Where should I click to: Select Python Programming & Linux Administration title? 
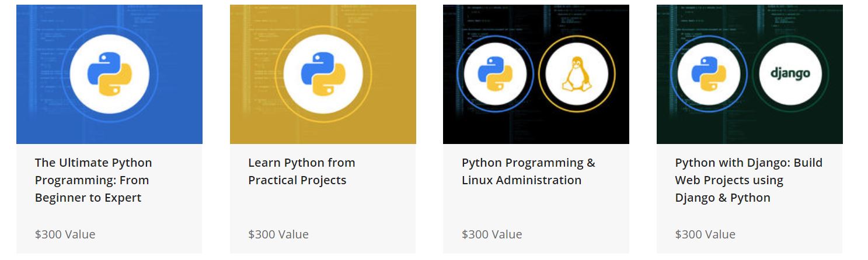(528, 171)
